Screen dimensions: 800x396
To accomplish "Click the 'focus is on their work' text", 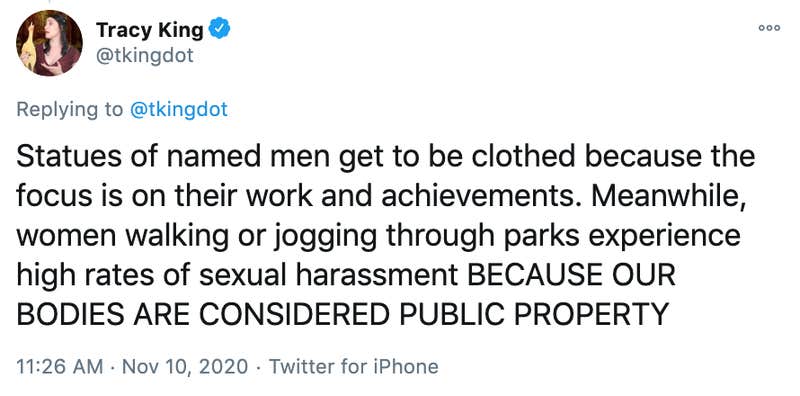I will tap(164, 196).
